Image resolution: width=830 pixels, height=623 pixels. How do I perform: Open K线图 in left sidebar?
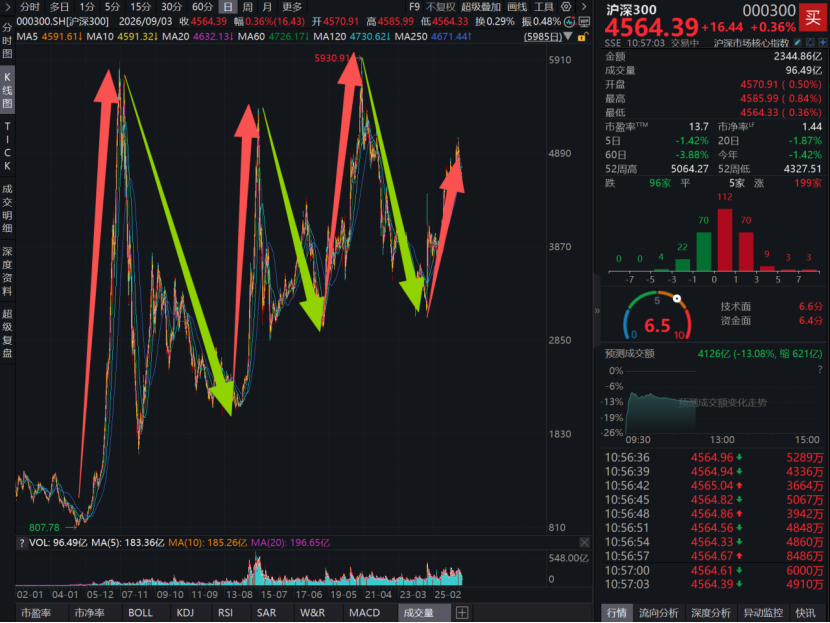(x=7, y=90)
